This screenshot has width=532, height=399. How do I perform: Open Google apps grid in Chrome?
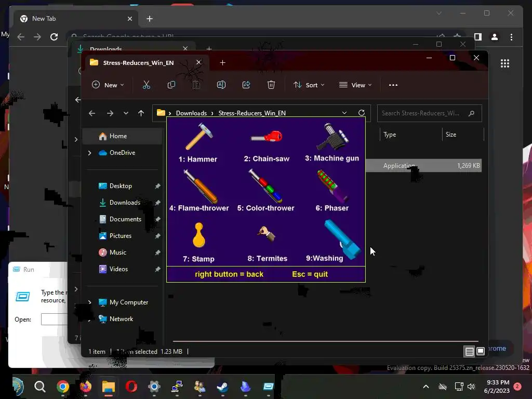pos(505,63)
